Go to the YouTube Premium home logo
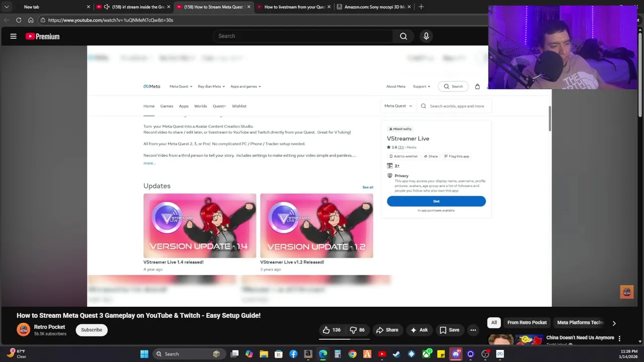This screenshot has width=644, height=362. (43, 36)
